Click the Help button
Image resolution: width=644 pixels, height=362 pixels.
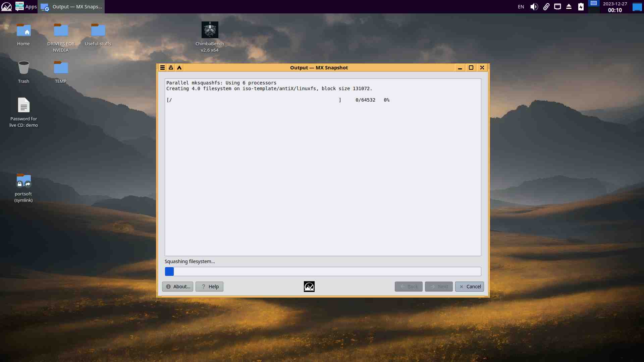(x=209, y=287)
